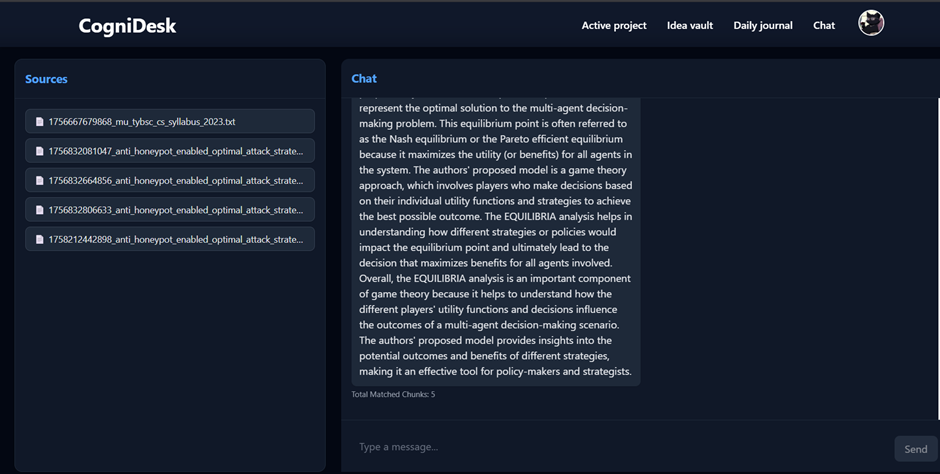940x474 pixels.
Task: Switch to Daily journal
Action: pyautogui.click(x=763, y=26)
